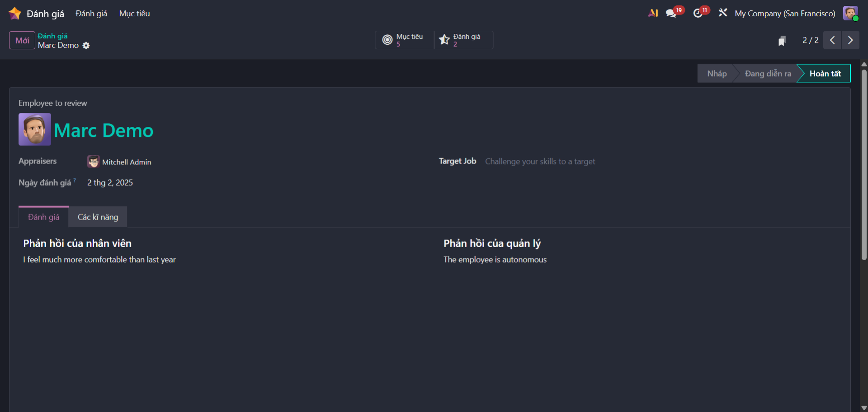Switch to the Các kĩ năng tab
The height and width of the screenshot is (412, 868).
click(98, 217)
